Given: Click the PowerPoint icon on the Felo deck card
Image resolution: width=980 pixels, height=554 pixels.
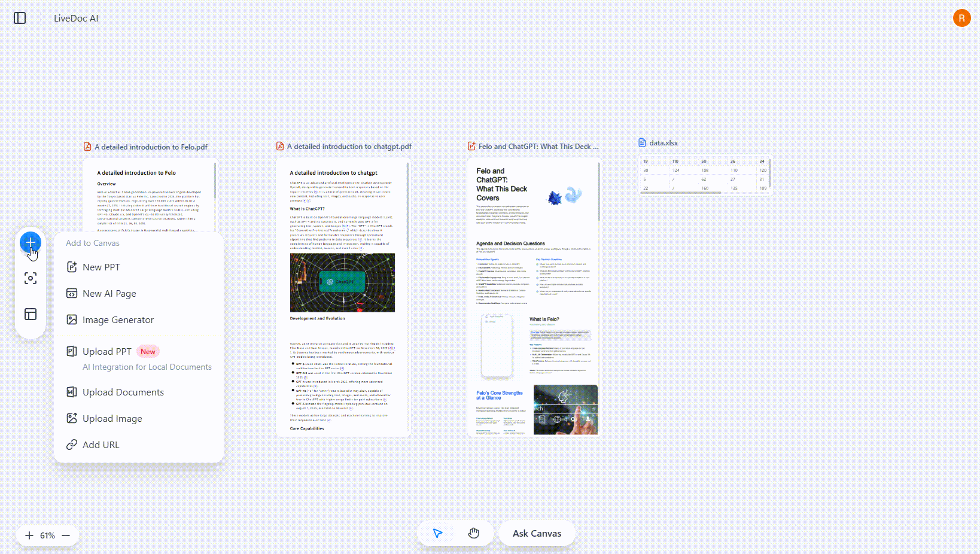Looking at the screenshot, I should tap(470, 146).
